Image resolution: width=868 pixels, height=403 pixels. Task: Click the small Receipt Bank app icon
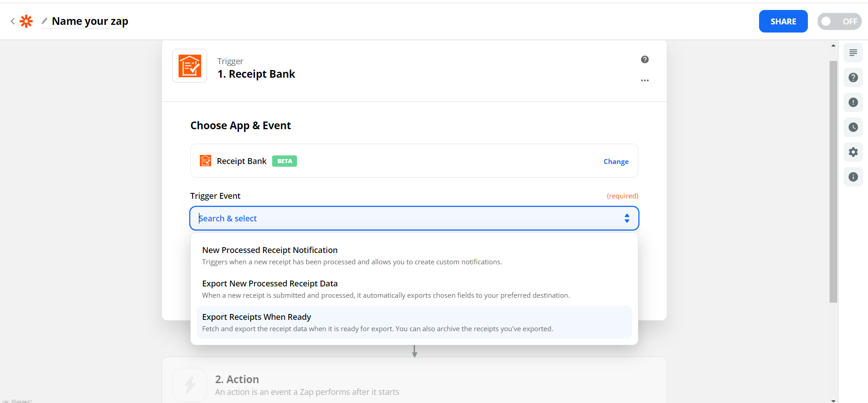[206, 161]
